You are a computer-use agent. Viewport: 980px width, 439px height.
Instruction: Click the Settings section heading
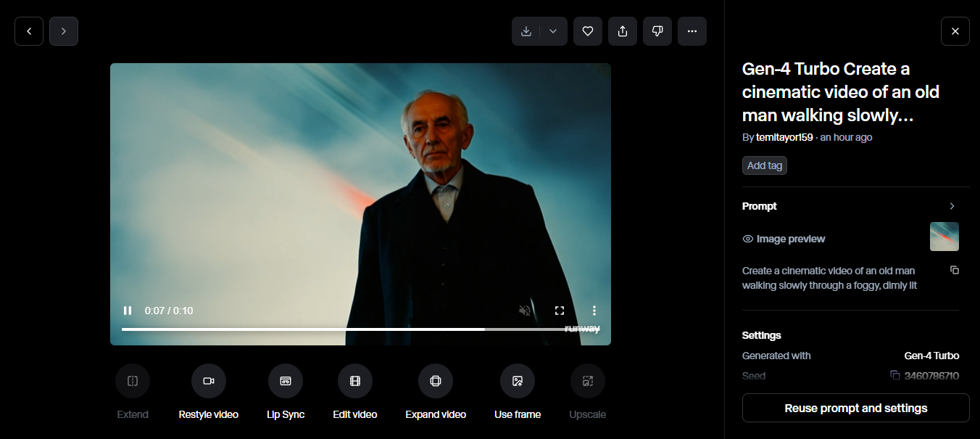coord(762,335)
